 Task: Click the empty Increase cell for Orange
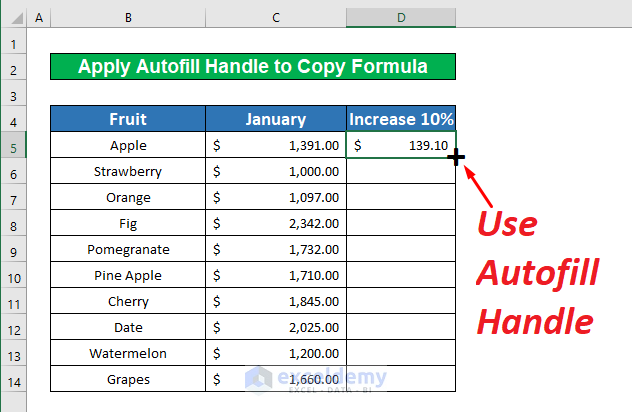pyautogui.click(x=401, y=197)
